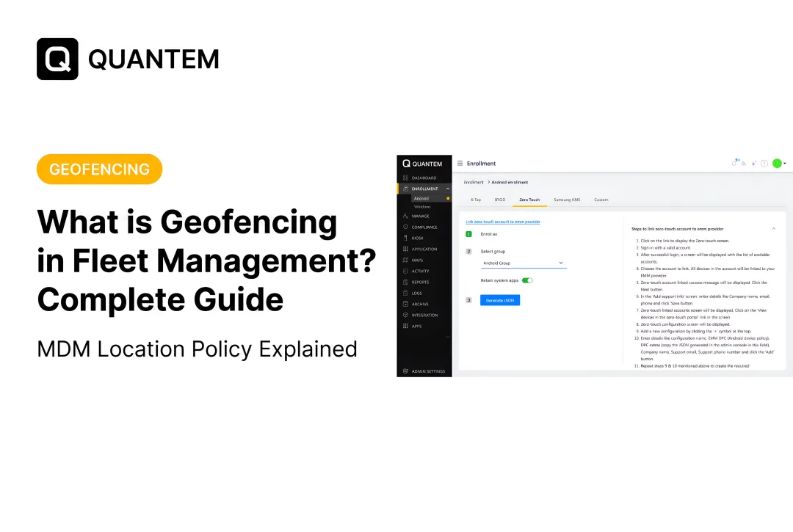Click the Quantem logo in dark sidebar
This screenshot has height=532, width=793.
point(422,164)
